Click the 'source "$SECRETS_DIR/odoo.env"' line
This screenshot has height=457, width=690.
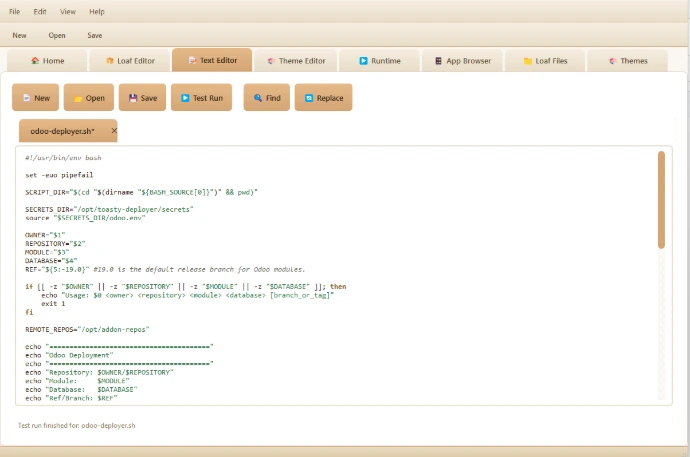85,218
